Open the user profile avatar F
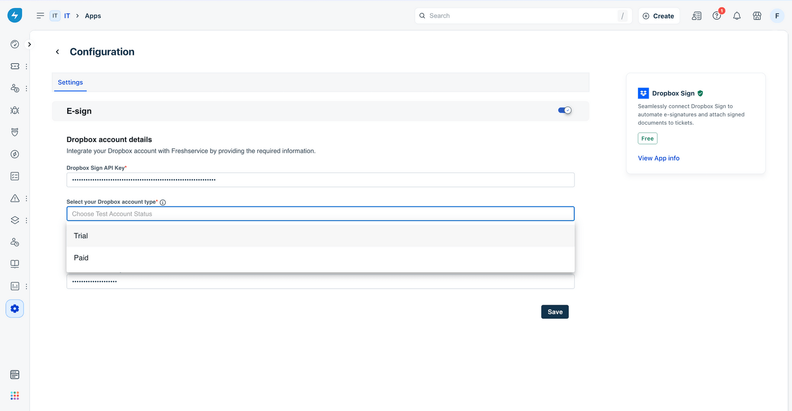792x411 pixels. pos(777,16)
